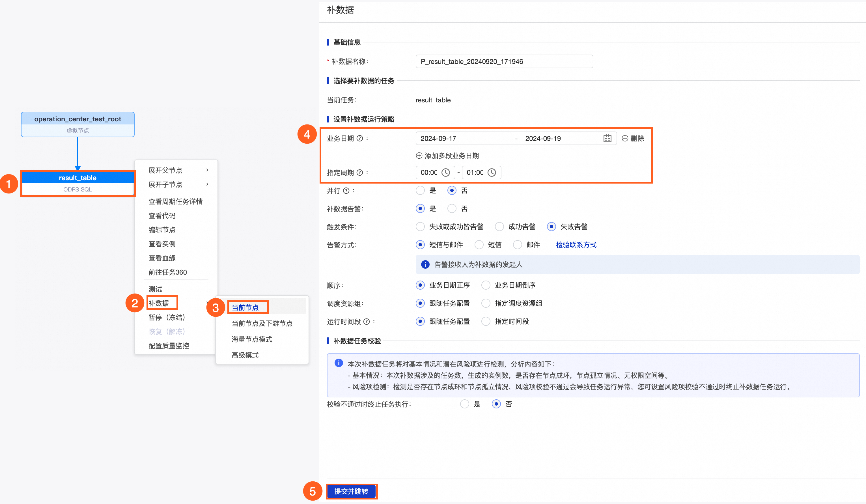The image size is (866, 504).
Task: Click 删除 business date button
Action: click(637, 139)
